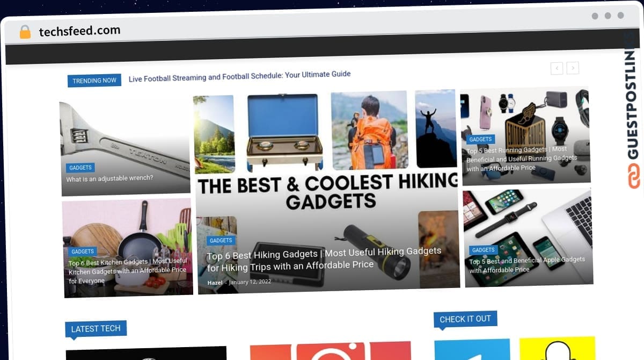Open the yellow Snapchat ghost thumbnail
Screen dimensions: 644x360
558,348
